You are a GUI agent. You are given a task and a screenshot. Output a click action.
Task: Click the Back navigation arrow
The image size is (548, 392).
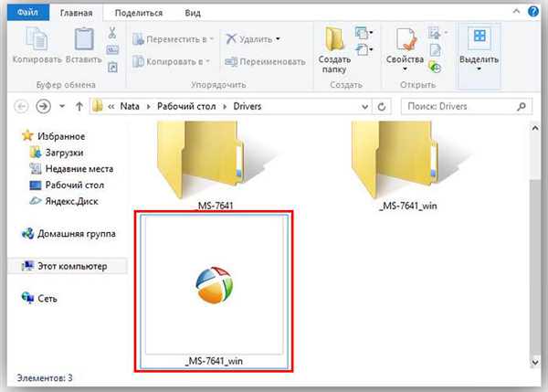[21, 106]
